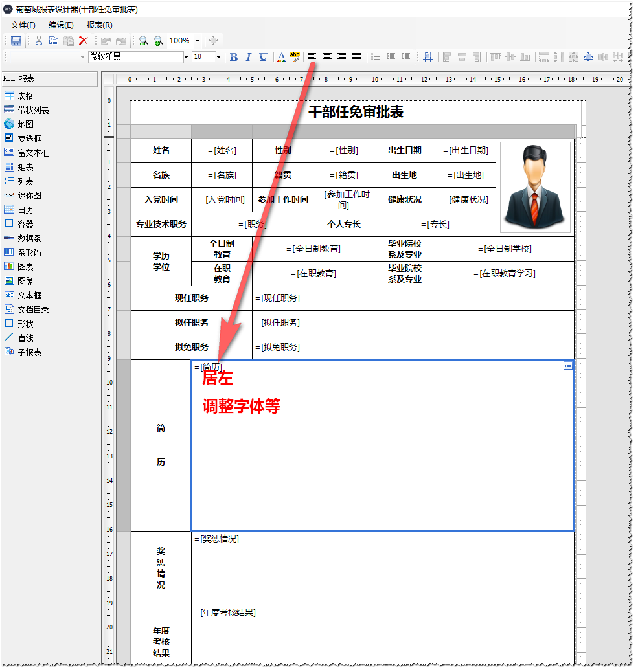Select the person photo image on report
638x672 pixels.
point(534,187)
